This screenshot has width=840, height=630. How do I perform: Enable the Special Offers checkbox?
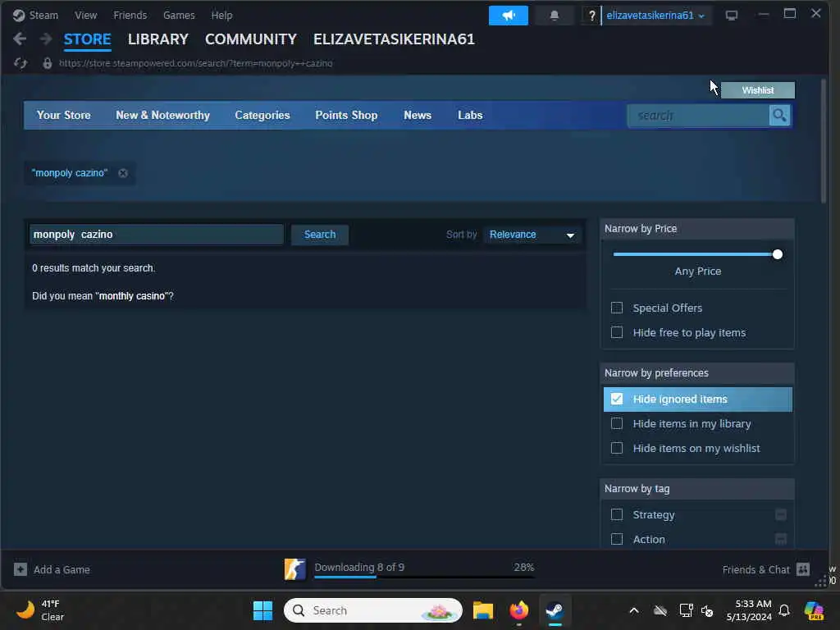[617, 308]
